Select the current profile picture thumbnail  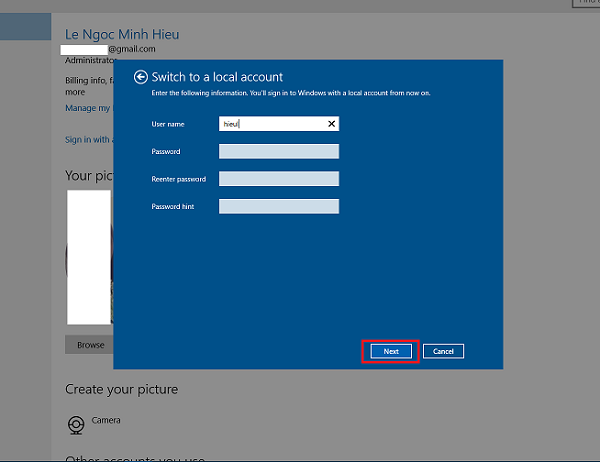89,258
